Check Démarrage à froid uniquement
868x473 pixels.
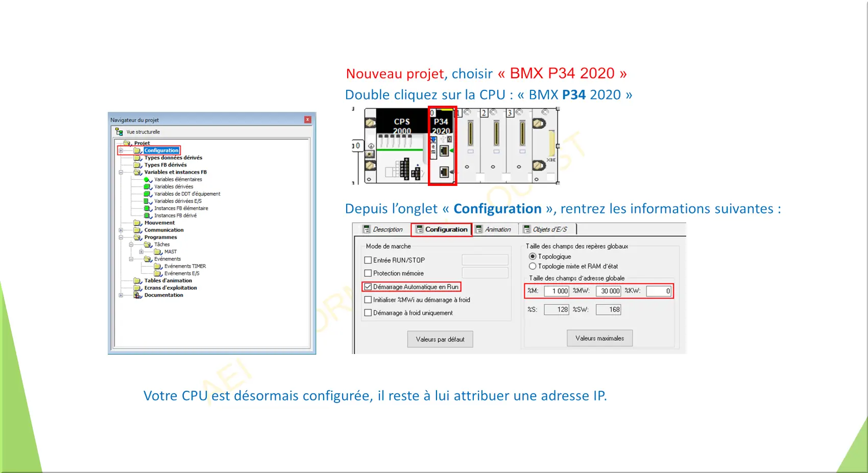[x=368, y=313]
